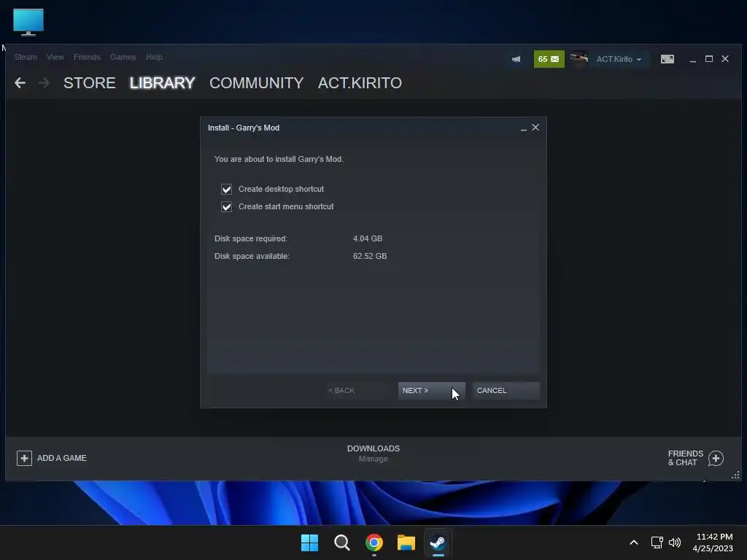747x560 pixels.
Task: Select the 4.04 GB disk space value
Action: tap(368, 238)
